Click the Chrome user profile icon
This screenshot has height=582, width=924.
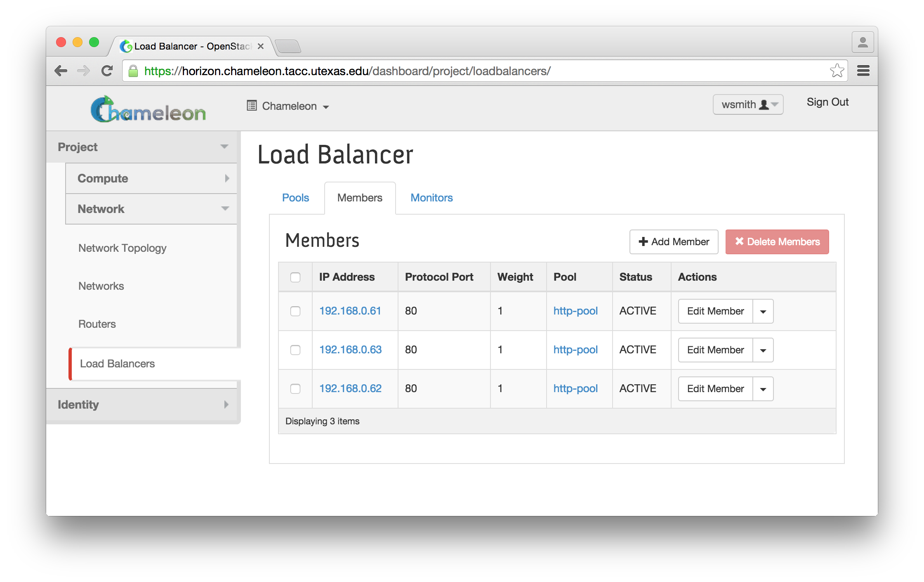[863, 42]
